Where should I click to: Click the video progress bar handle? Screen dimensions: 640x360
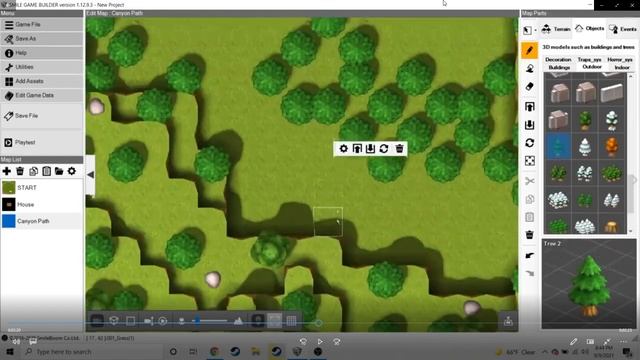[x=318, y=323]
